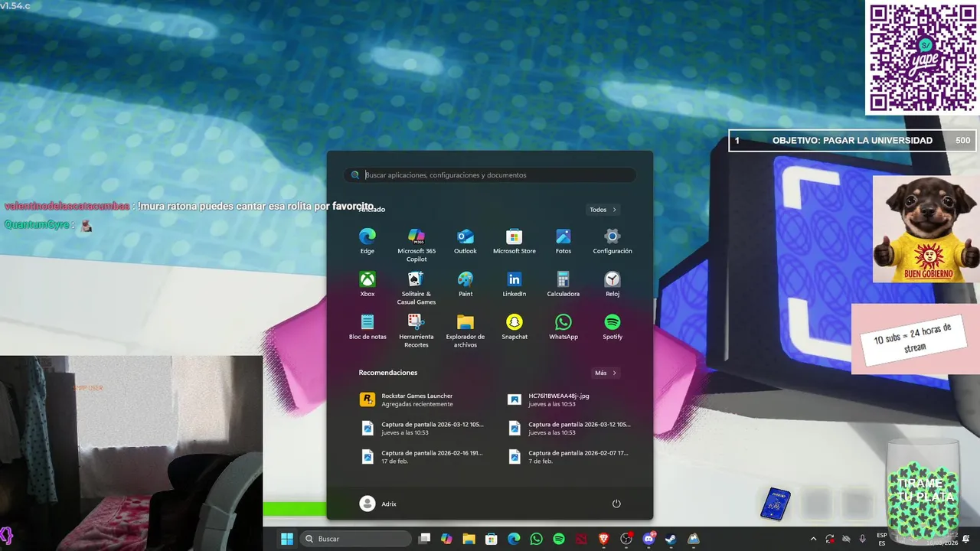Open WhatsApp from the pinned apps grid
Image resolution: width=980 pixels, height=551 pixels.
563,327
